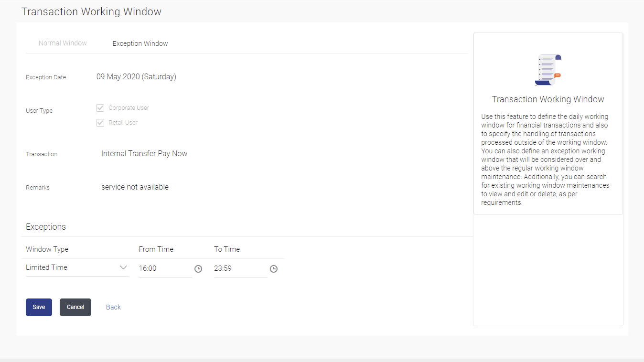
Task: Switch to the Normal Window tab
Action: tap(63, 43)
